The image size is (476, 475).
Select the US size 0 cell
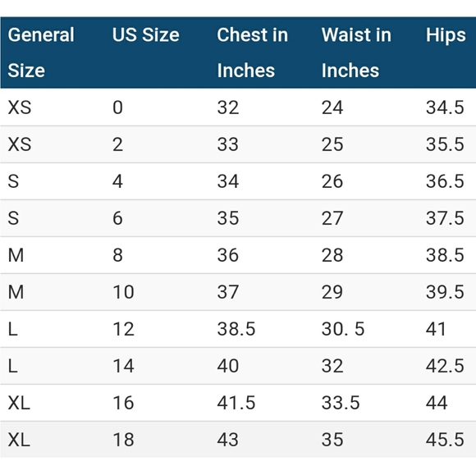(117, 107)
